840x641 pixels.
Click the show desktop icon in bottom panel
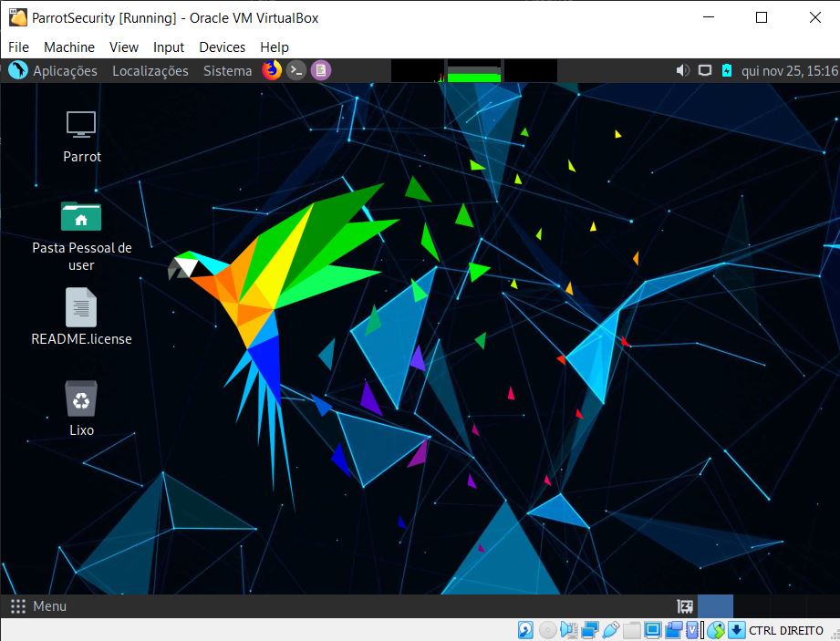685,606
